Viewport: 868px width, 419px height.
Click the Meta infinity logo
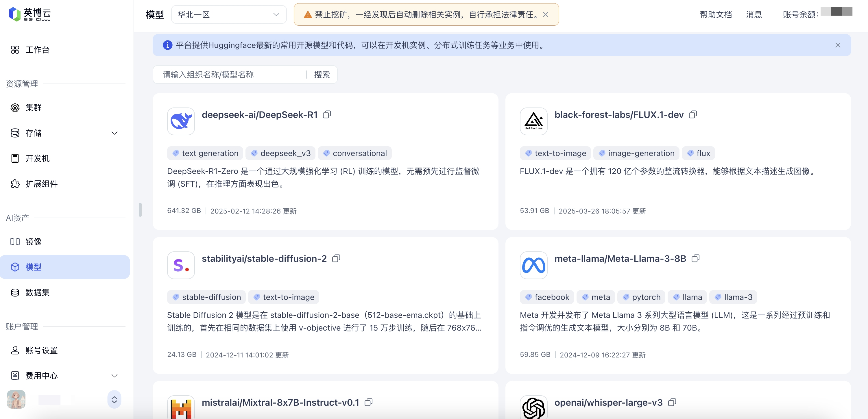pos(534,265)
